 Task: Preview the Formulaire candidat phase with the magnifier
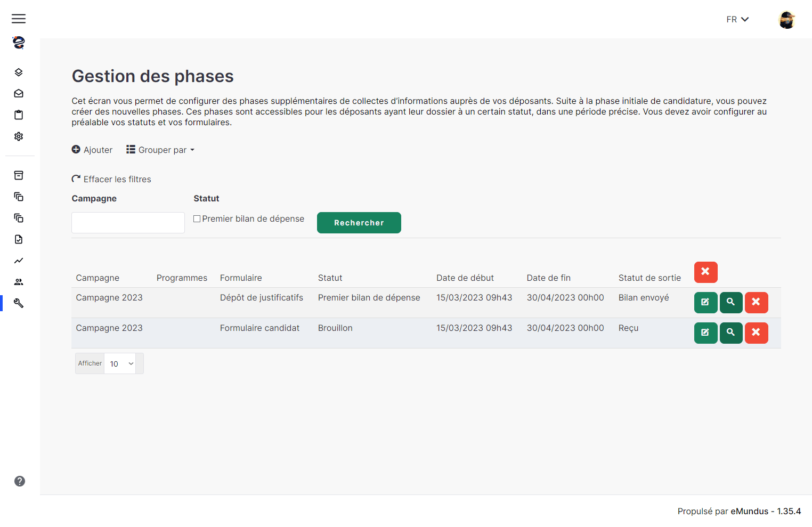pos(730,333)
